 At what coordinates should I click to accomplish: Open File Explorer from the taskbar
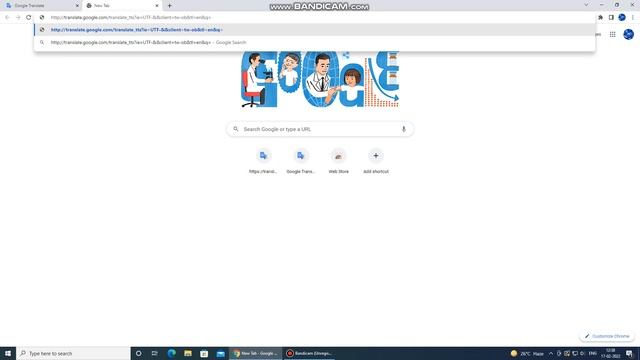click(188, 353)
